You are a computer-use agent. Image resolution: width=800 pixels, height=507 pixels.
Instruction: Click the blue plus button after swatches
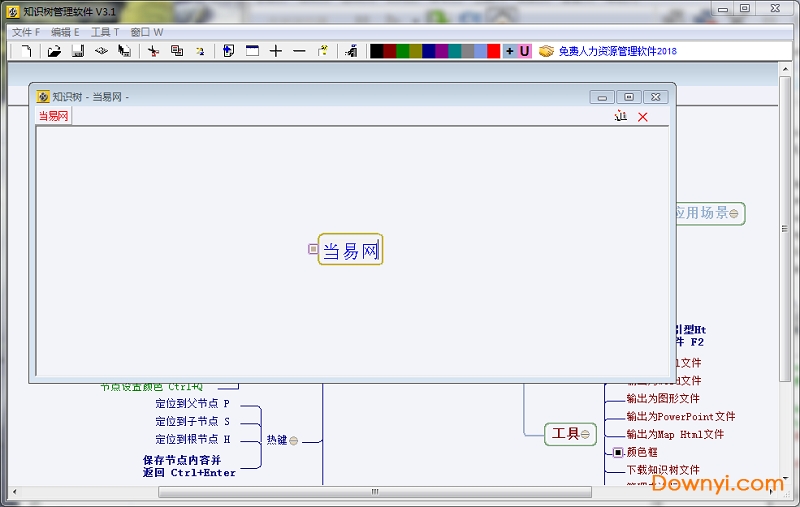point(509,51)
